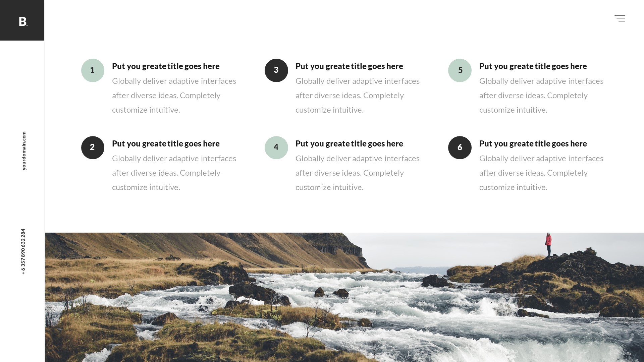Viewport: 644px width, 362px height.
Task: Click the title beside number 5
Action: [533, 66]
